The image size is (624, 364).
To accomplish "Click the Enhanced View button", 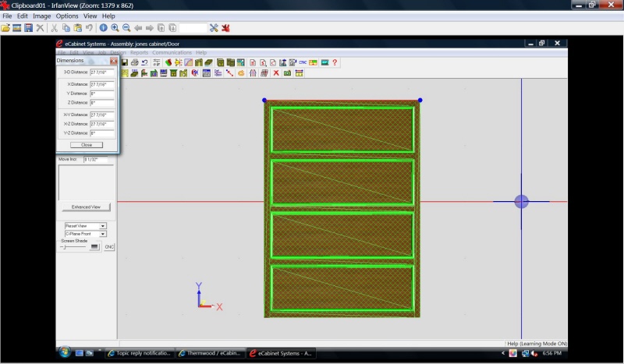I will click(86, 207).
